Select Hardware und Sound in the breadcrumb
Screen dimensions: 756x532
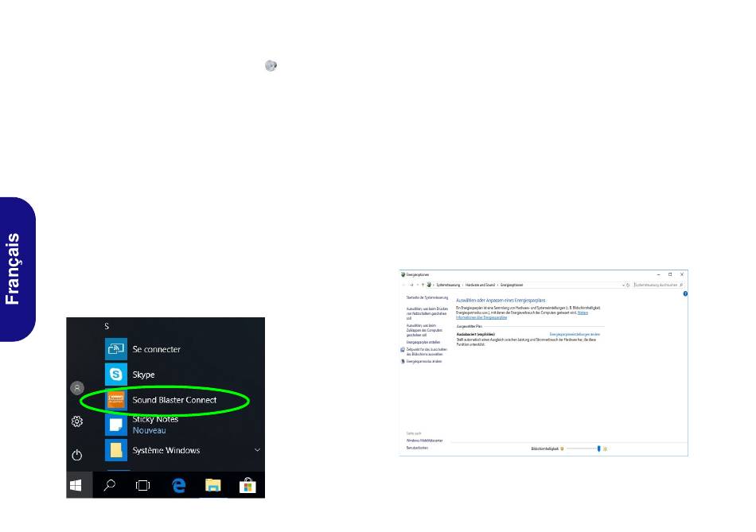click(x=480, y=285)
